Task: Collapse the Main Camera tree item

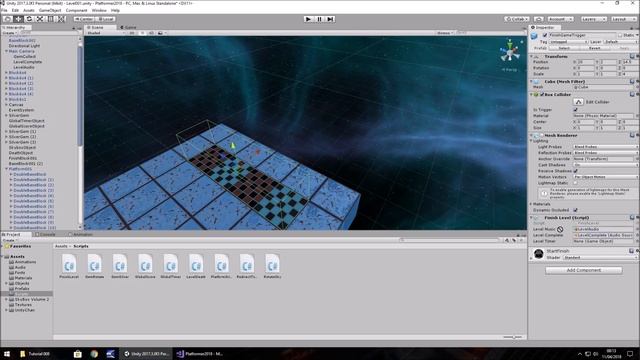Action: pos(7,51)
